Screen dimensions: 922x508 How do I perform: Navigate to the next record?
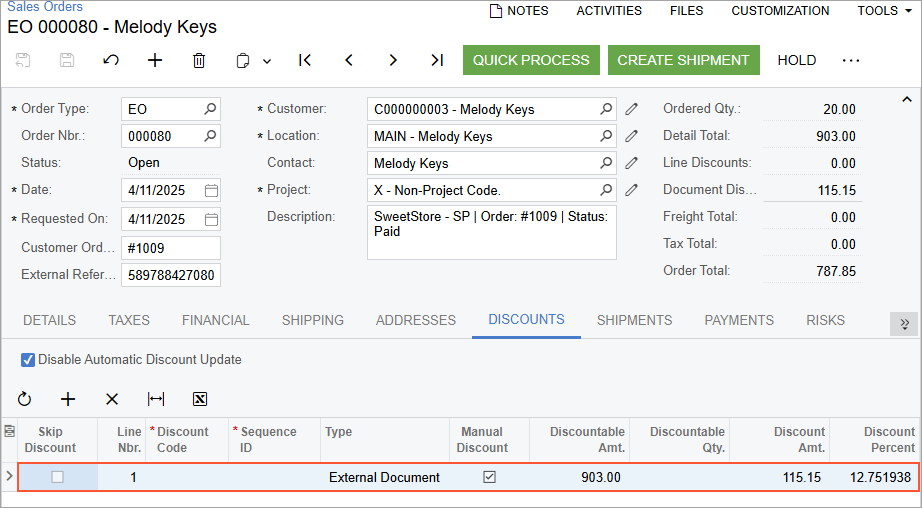[393, 60]
